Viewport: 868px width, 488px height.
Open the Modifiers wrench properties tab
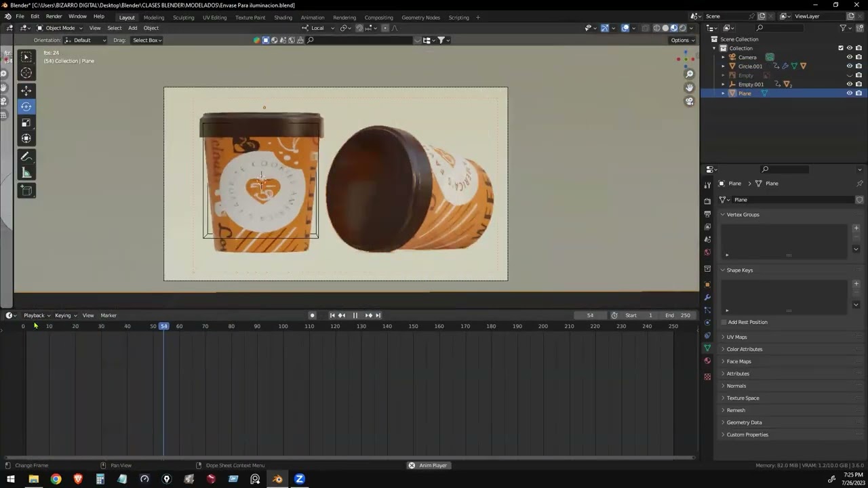click(707, 298)
